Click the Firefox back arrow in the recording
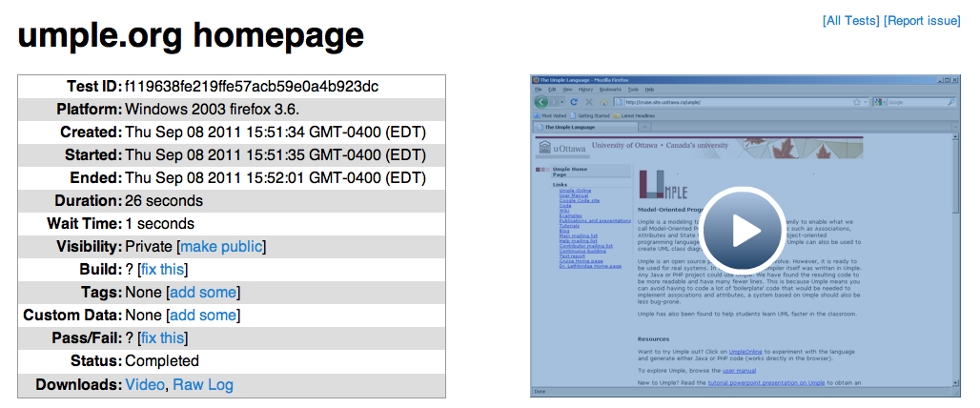 541,101
